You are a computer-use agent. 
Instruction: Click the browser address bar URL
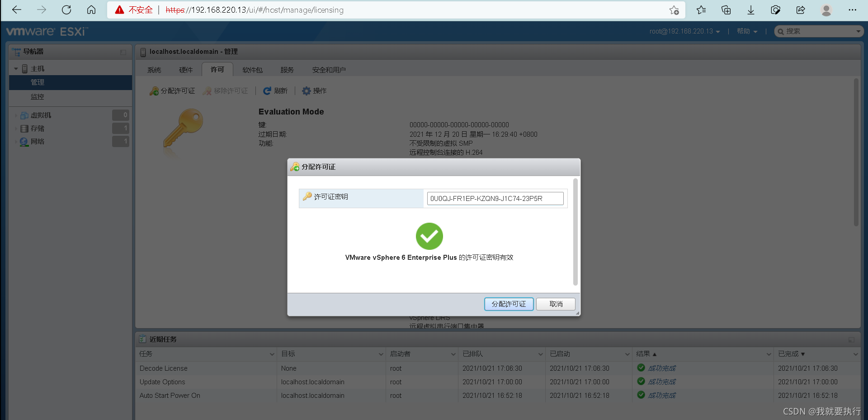[x=255, y=10]
